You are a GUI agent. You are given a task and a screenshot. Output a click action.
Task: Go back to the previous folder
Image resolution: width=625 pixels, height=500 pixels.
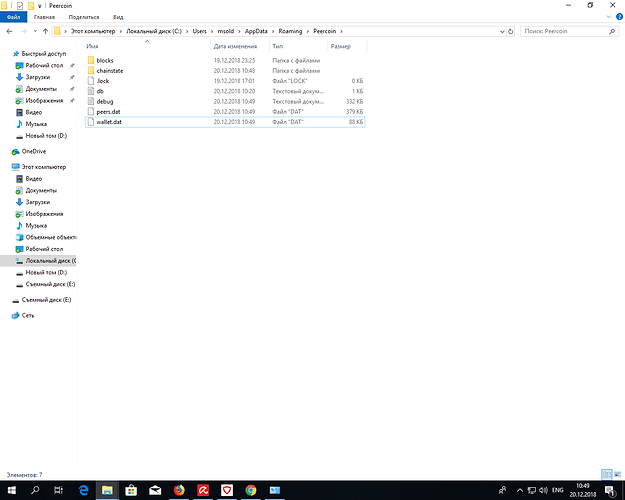[10, 31]
